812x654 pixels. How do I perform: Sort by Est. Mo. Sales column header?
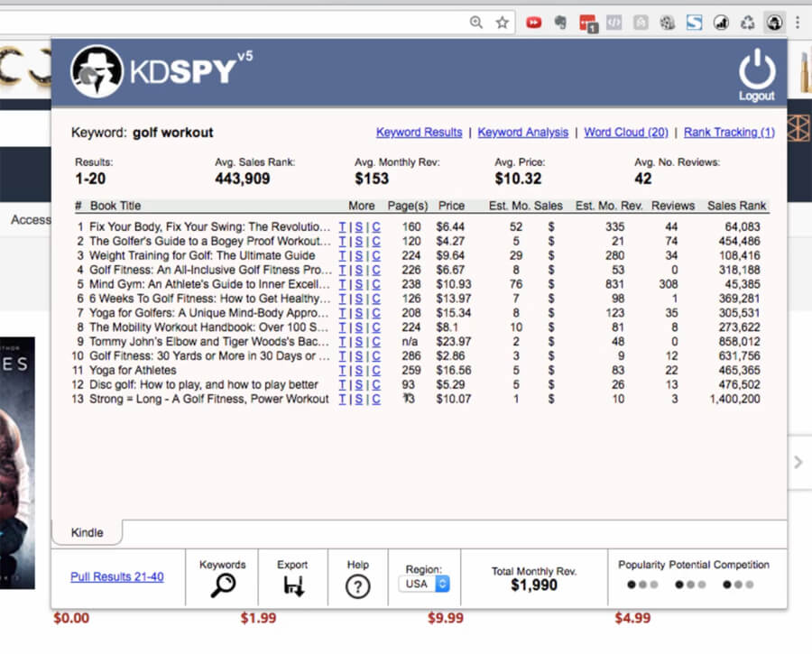526,206
